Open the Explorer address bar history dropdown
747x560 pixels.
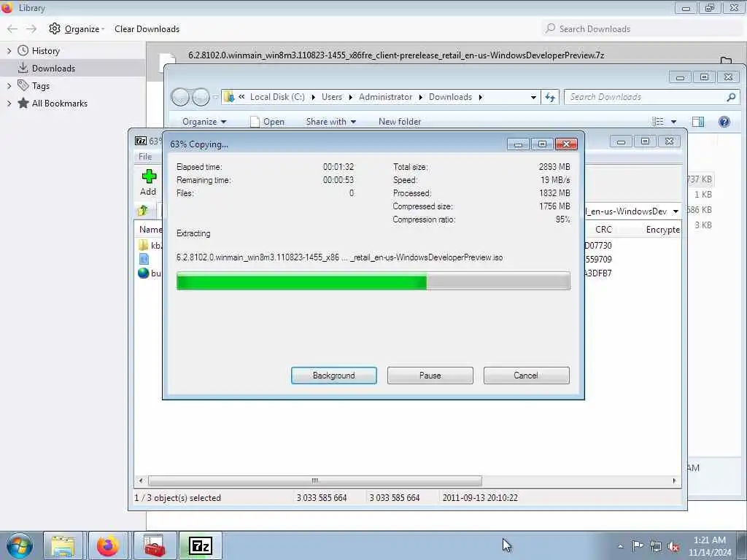pos(533,97)
